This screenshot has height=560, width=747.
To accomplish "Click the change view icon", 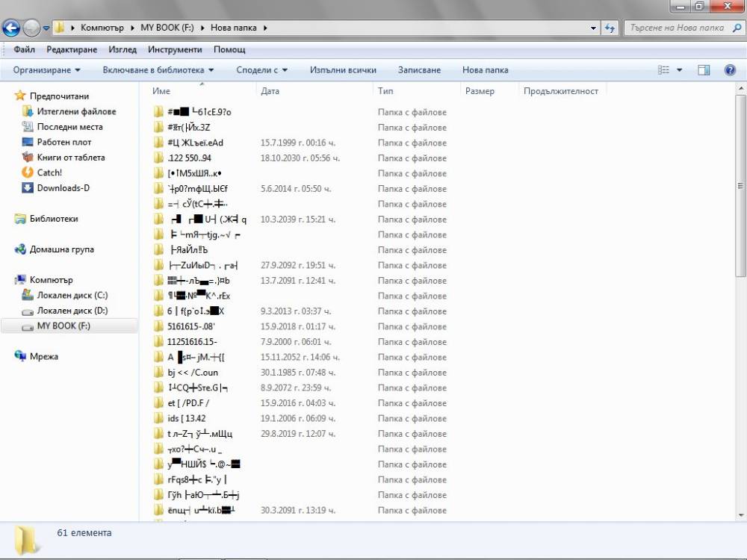I will [x=663, y=70].
